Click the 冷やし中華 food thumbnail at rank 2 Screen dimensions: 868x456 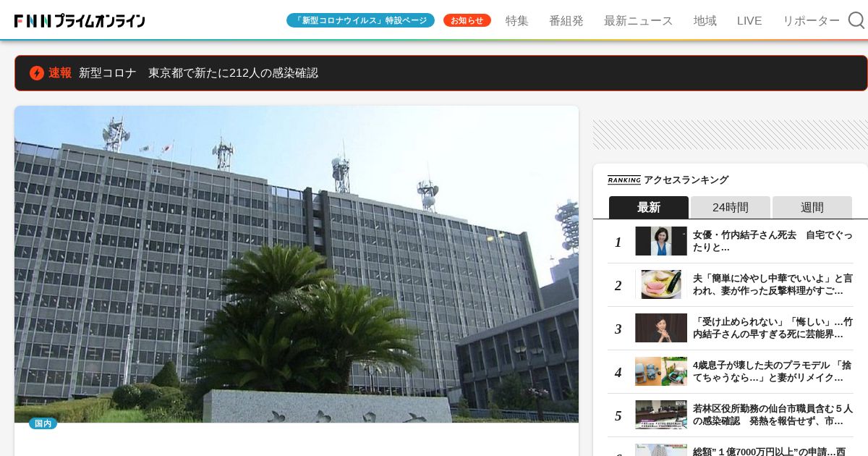[x=661, y=284]
